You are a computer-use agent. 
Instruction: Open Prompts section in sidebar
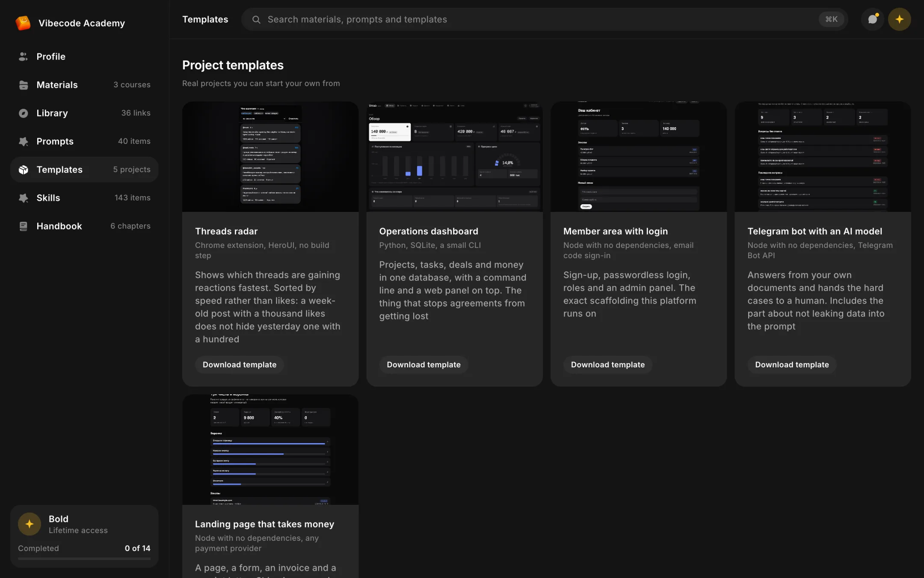point(84,141)
